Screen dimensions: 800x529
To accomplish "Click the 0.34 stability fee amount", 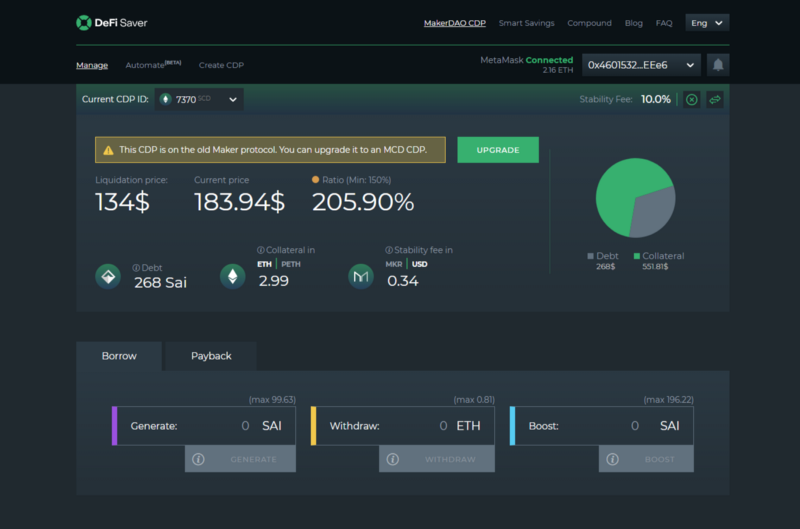I will pos(403,281).
